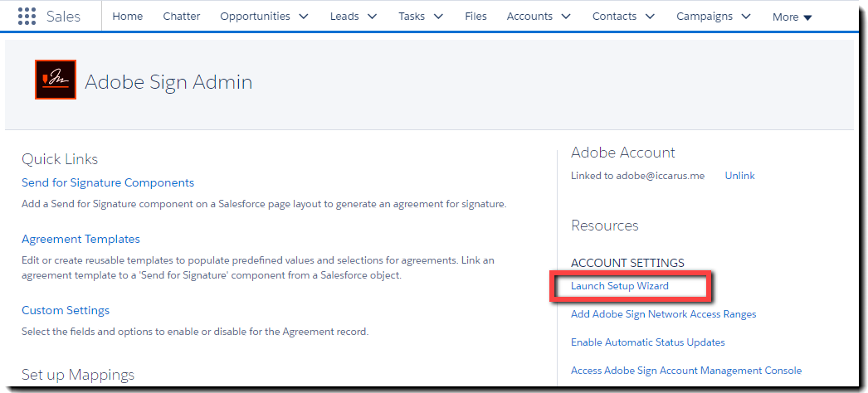Click the Adobe Account heading
868x393 pixels.
pos(622,153)
